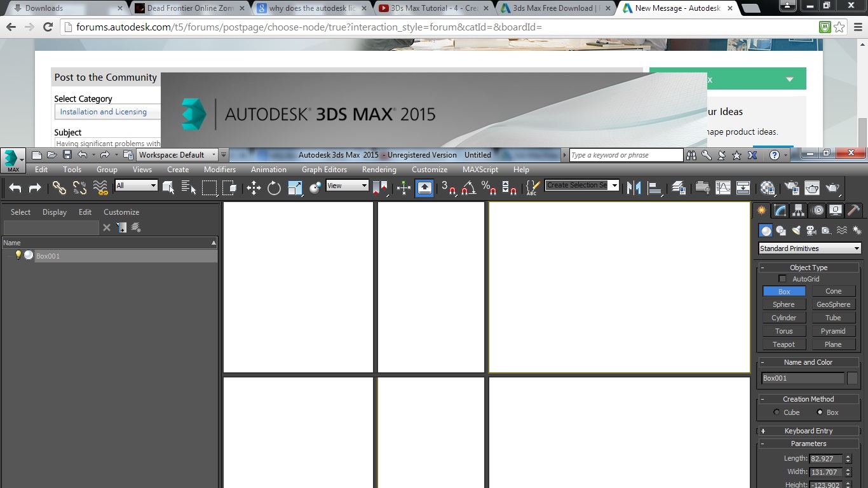Open the object color swatch beside Box001
The height and width of the screenshot is (488, 868).
click(852, 378)
